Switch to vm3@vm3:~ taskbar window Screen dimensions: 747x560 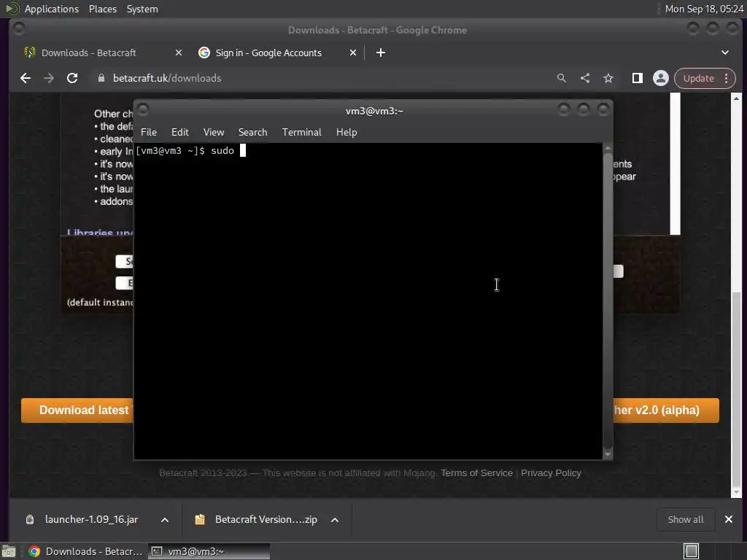tap(209, 551)
